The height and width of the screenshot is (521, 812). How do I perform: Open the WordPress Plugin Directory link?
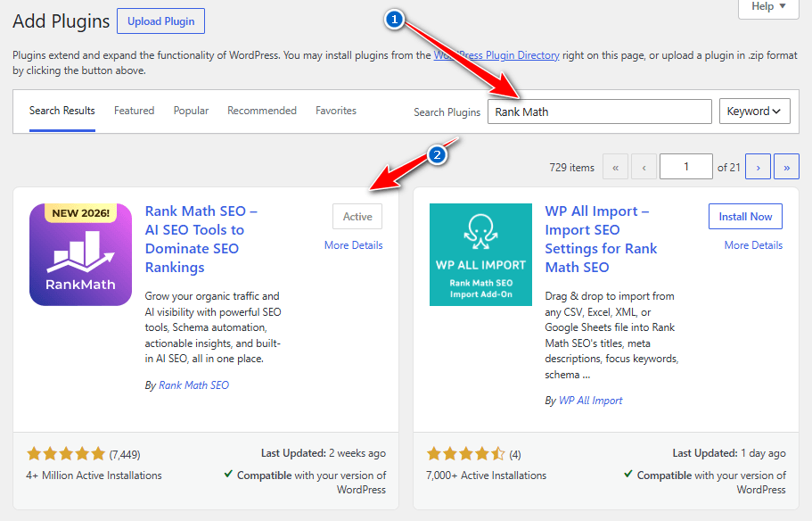tap(496, 55)
